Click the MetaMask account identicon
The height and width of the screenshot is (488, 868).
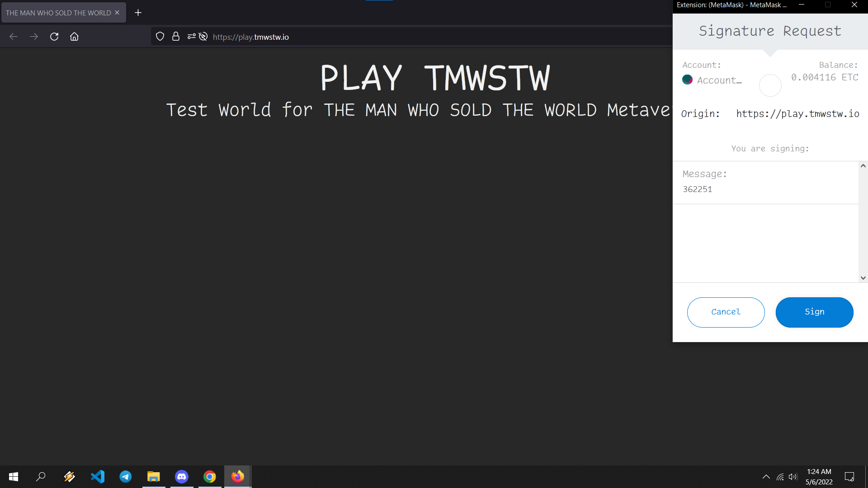pos(687,80)
